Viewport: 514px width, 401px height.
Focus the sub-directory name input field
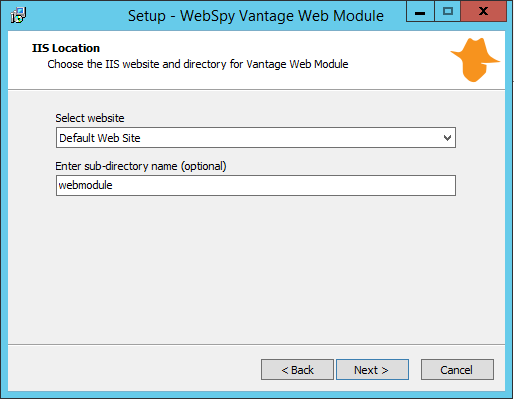(256, 185)
